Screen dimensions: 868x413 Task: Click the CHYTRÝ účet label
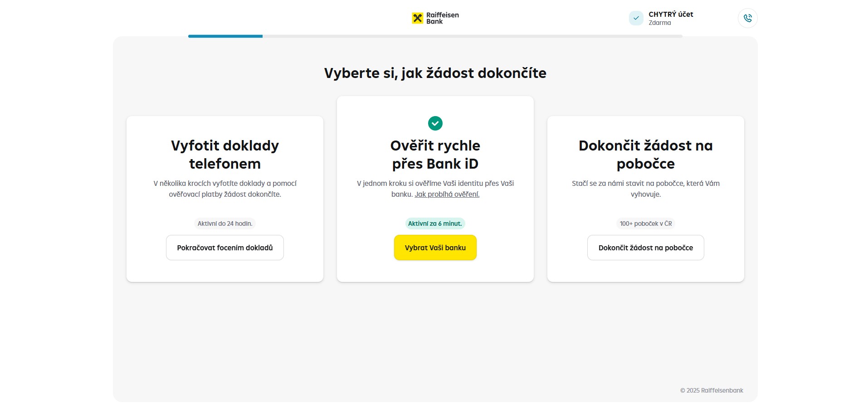tap(671, 15)
